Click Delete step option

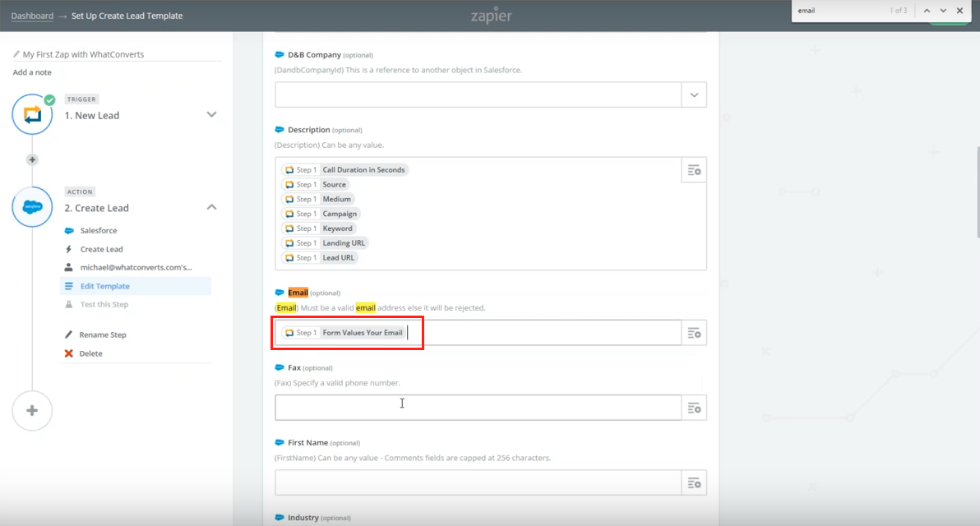pyautogui.click(x=90, y=353)
